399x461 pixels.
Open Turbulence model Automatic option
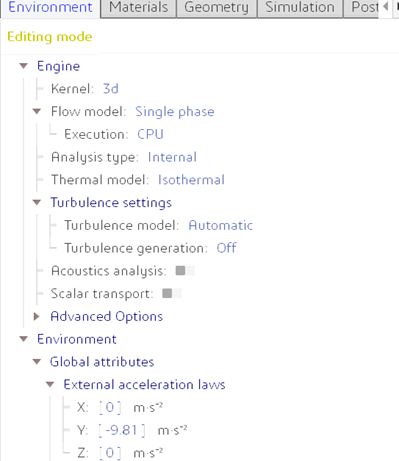(x=221, y=225)
